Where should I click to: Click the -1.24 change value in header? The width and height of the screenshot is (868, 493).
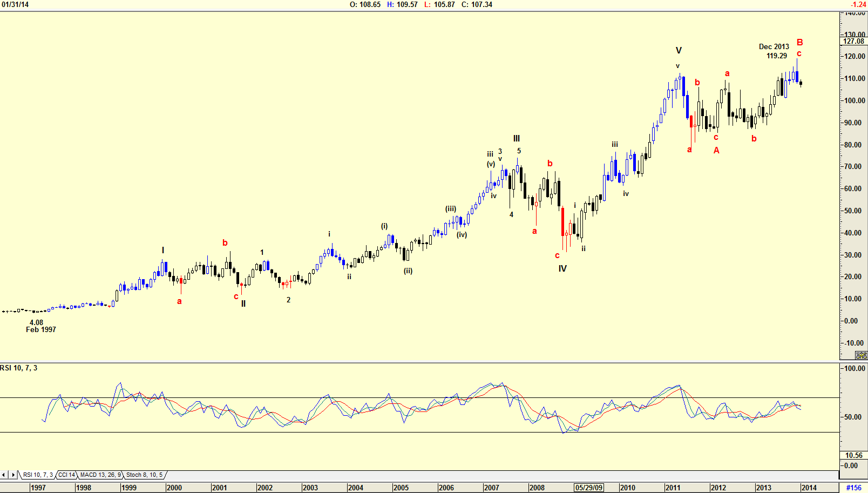858,4
